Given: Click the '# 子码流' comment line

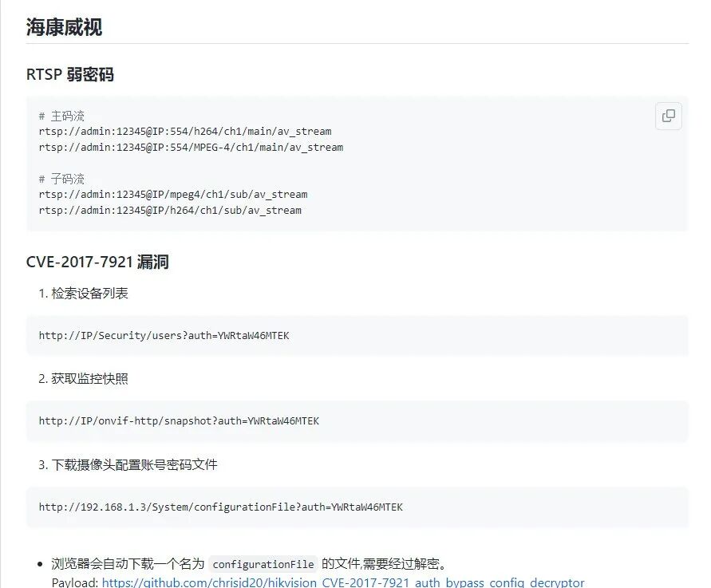Looking at the screenshot, I should 61,179.
